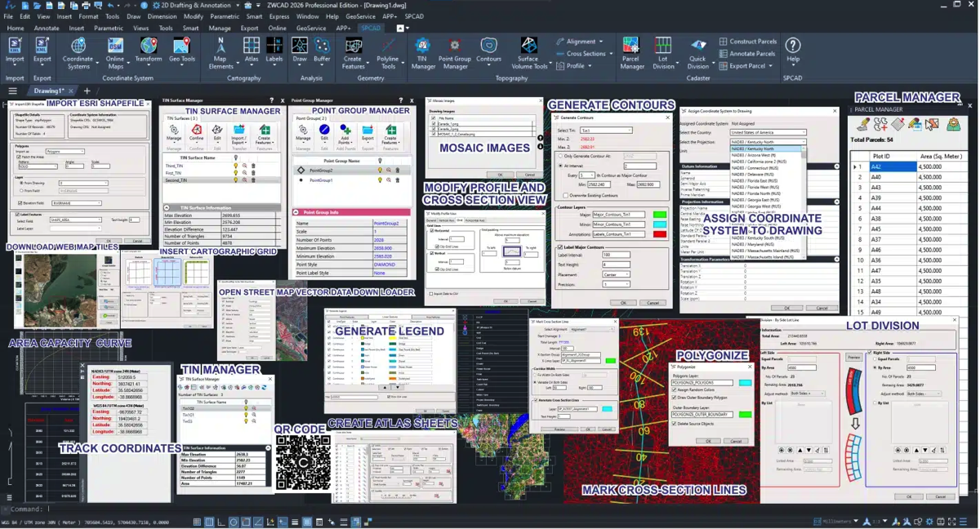Click Export Parcel in Cadaster panel
The width and height of the screenshot is (980, 529).
[746, 66]
